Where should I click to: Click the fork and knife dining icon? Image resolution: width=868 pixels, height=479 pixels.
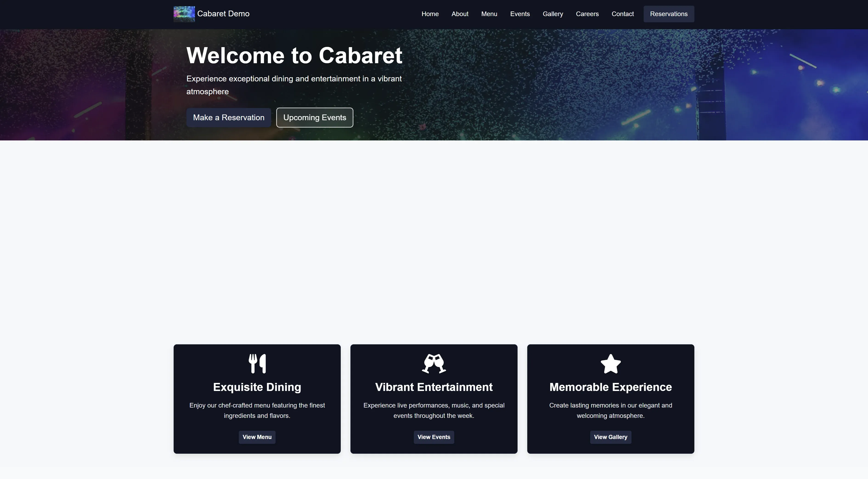tap(257, 364)
